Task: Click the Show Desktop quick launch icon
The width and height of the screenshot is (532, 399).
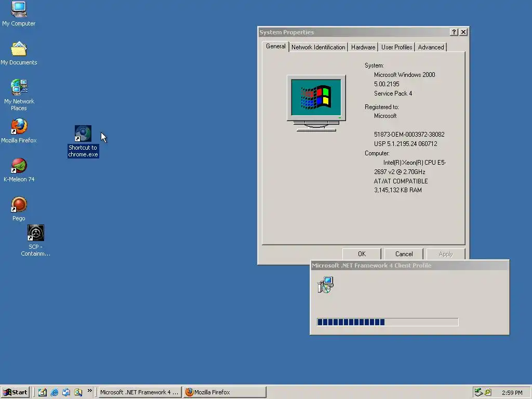Action: 43,392
